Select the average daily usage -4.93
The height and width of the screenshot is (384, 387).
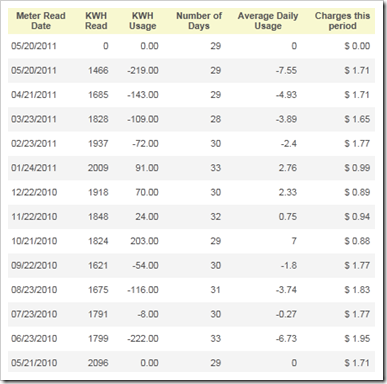click(x=286, y=95)
